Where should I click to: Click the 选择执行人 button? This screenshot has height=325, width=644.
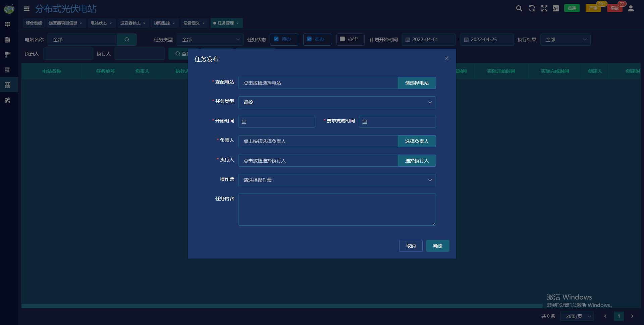tap(417, 161)
